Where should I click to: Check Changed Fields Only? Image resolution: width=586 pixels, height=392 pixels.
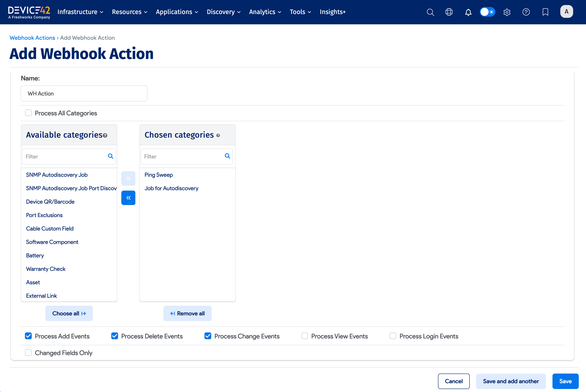point(28,352)
